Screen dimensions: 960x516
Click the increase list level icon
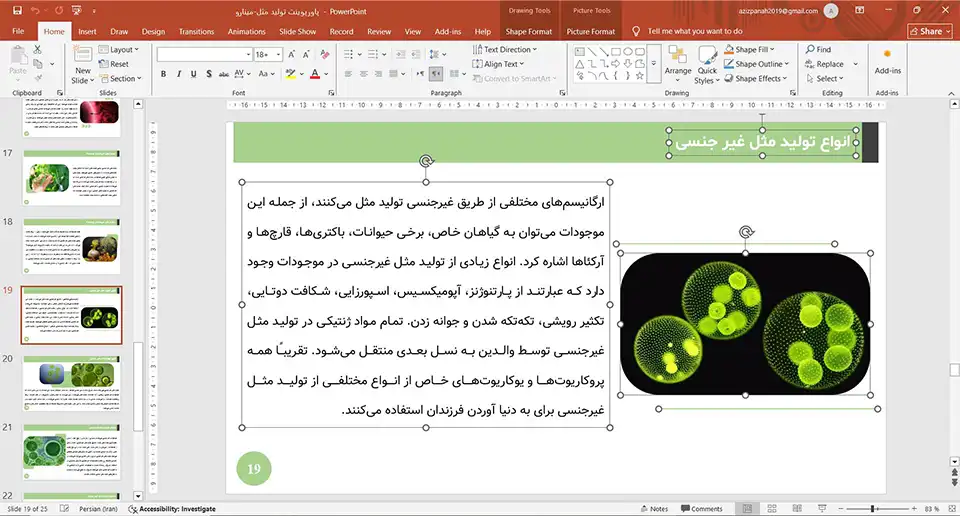(x=414, y=54)
